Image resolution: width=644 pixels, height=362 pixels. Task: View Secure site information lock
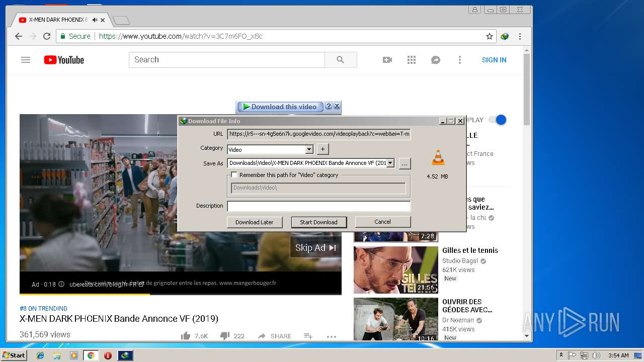75,36
